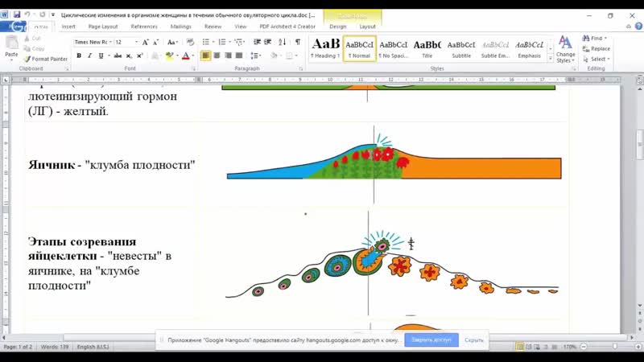This screenshot has height=362, width=644.
Task: Open Word Help with the question mark icon
Action: coord(637,26)
